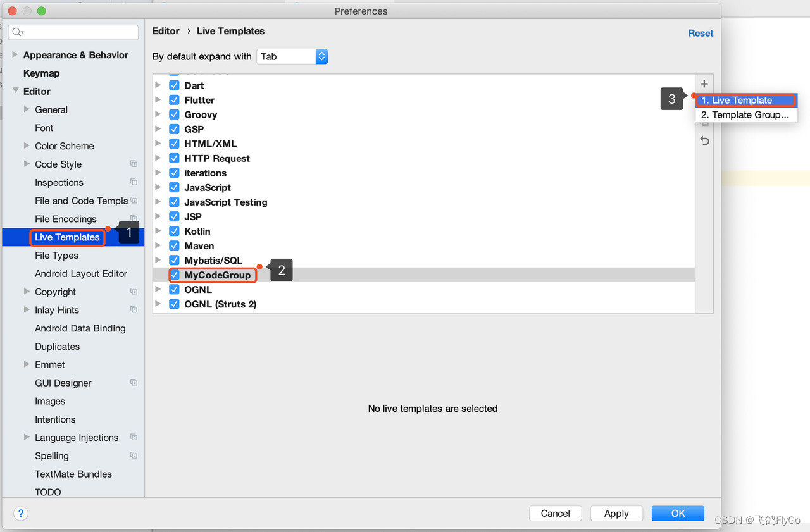The width and height of the screenshot is (810, 532).
Task: Expand Appearance & Behavior in the sidebar
Action: tap(15, 54)
